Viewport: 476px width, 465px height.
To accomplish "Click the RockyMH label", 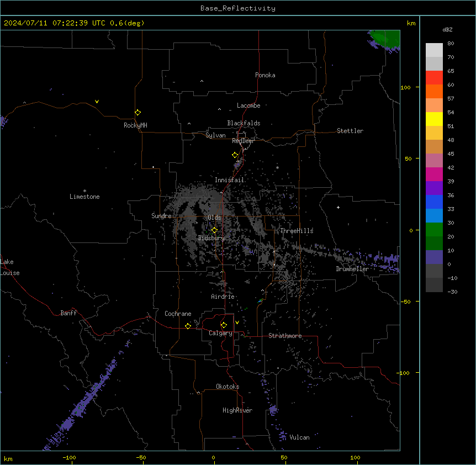I will click(x=135, y=125).
